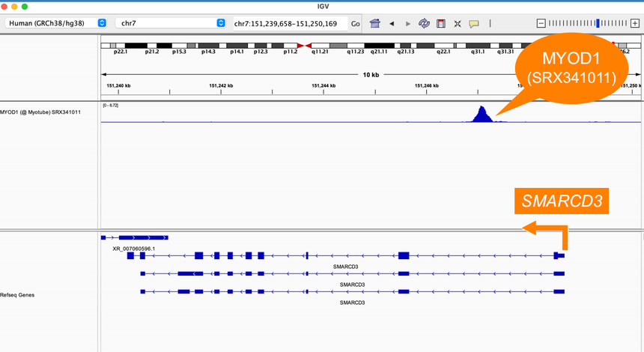Open the chr7 chromosome dropdown
Image resolution: width=644 pixels, height=352 pixels.
(x=171, y=23)
